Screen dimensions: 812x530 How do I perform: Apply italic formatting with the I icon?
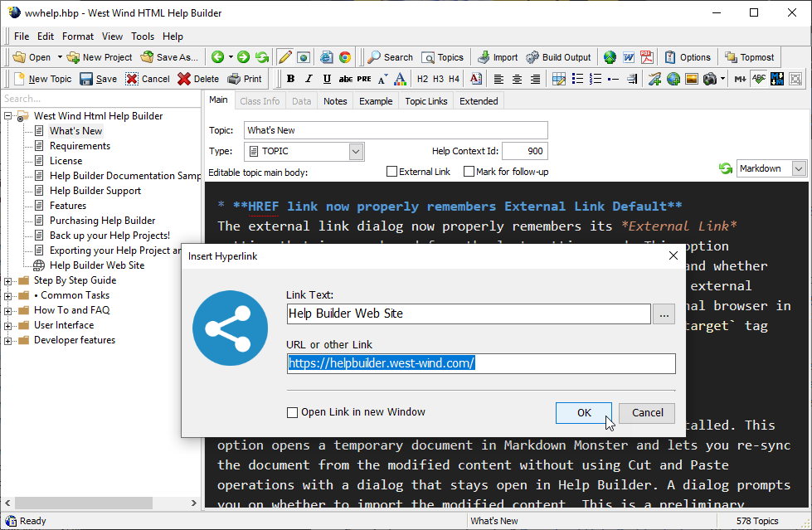pyautogui.click(x=309, y=79)
